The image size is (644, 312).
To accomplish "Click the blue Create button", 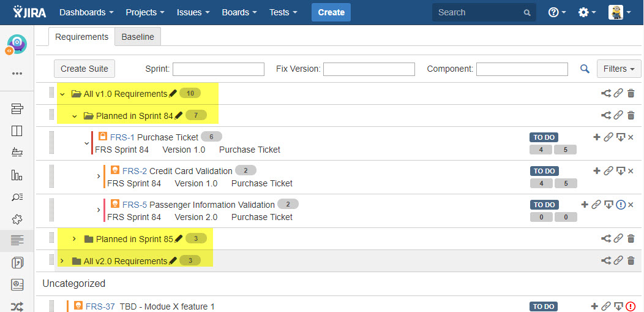I will pos(331,12).
